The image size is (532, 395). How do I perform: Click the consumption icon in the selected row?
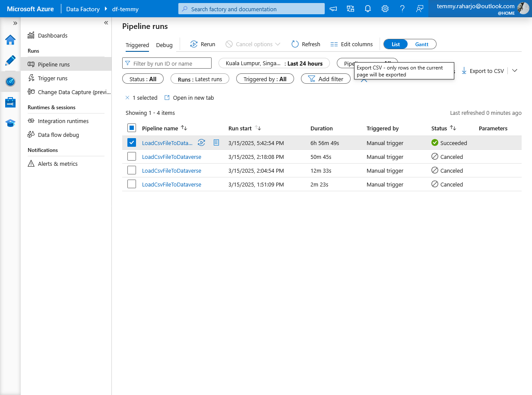tap(216, 142)
